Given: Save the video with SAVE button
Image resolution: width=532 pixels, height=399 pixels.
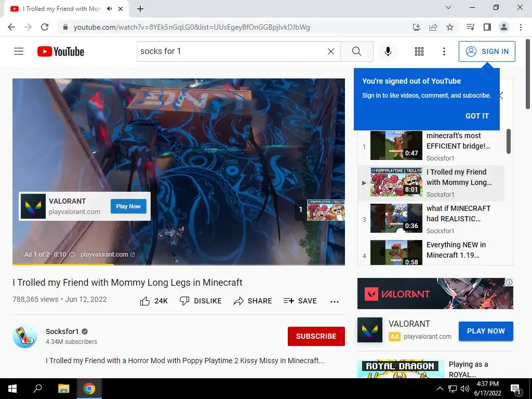Looking at the screenshot, I should click(x=300, y=301).
